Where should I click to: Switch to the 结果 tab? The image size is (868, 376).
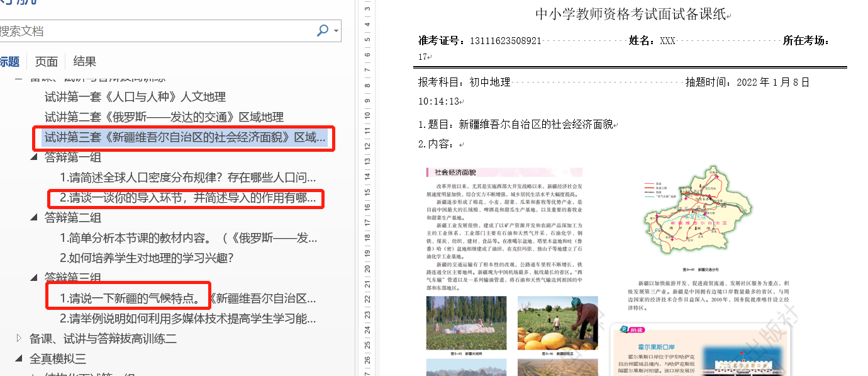tap(85, 62)
